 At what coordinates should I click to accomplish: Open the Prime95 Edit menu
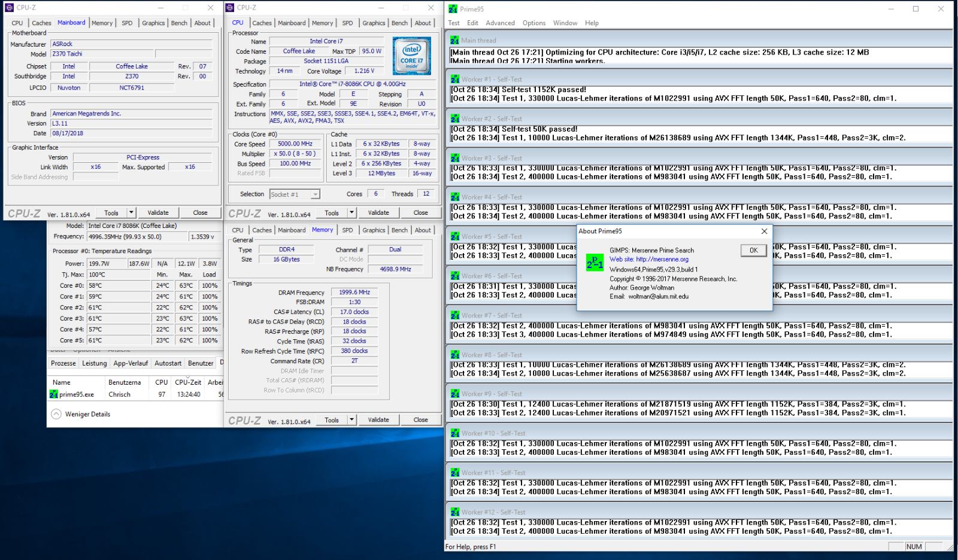pyautogui.click(x=472, y=23)
